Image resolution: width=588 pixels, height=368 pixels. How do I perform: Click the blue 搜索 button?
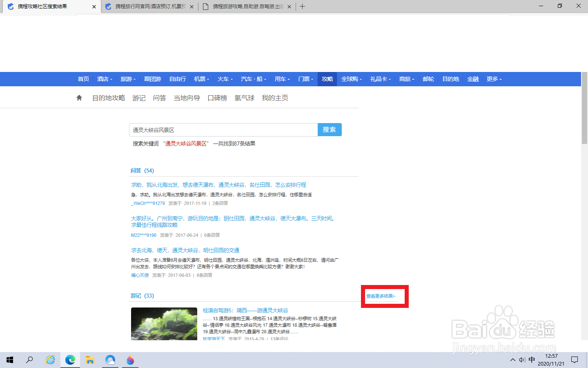click(x=330, y=130)
